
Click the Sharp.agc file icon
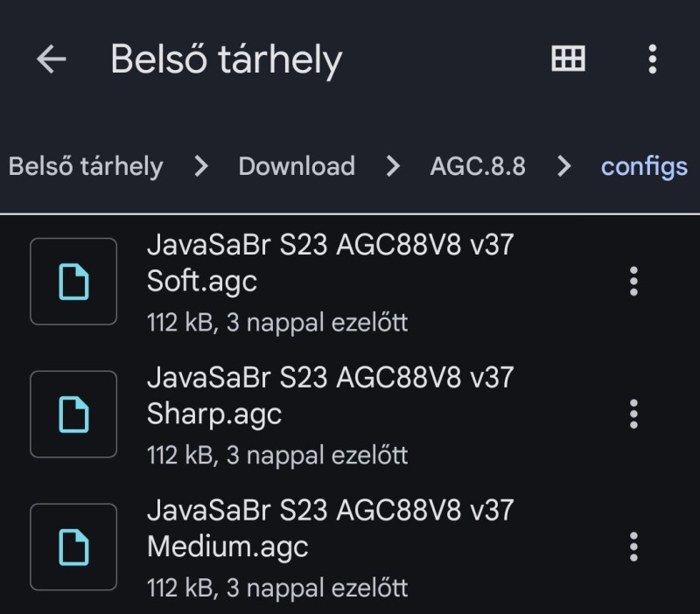click(x=73, y=414)
